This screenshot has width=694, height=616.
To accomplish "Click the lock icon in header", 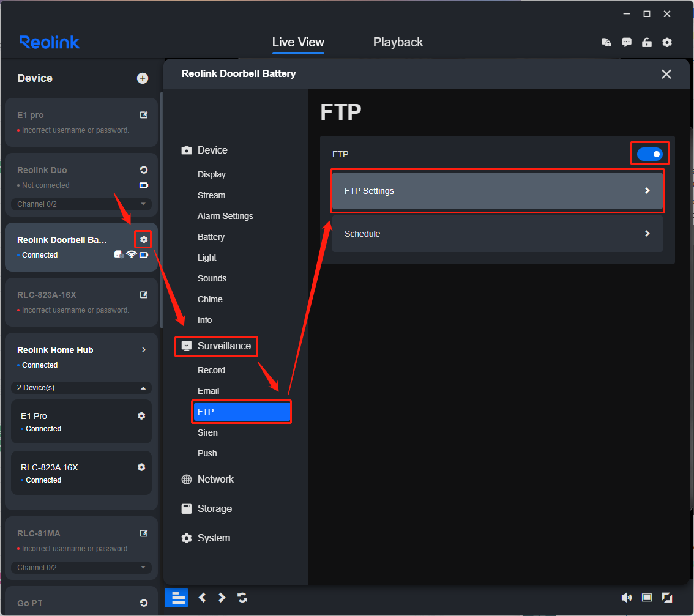I will pyautogui.click(x=647, y=42).
